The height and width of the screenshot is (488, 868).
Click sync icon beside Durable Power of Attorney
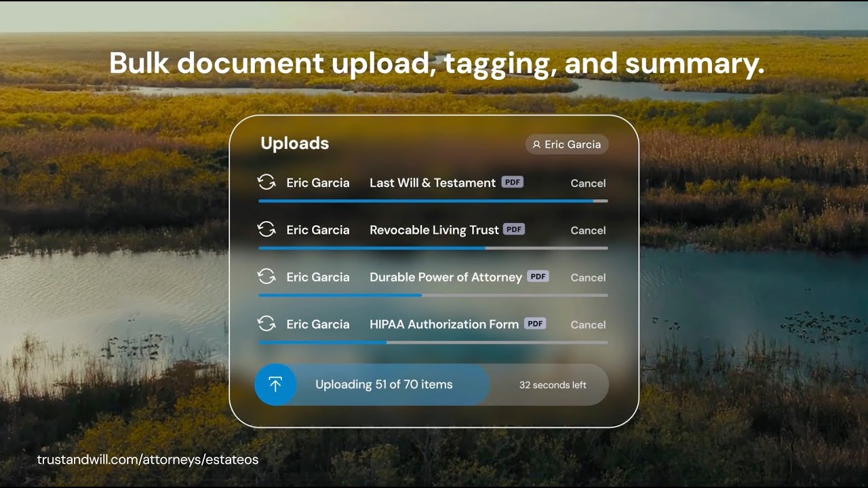click(267, 277)
